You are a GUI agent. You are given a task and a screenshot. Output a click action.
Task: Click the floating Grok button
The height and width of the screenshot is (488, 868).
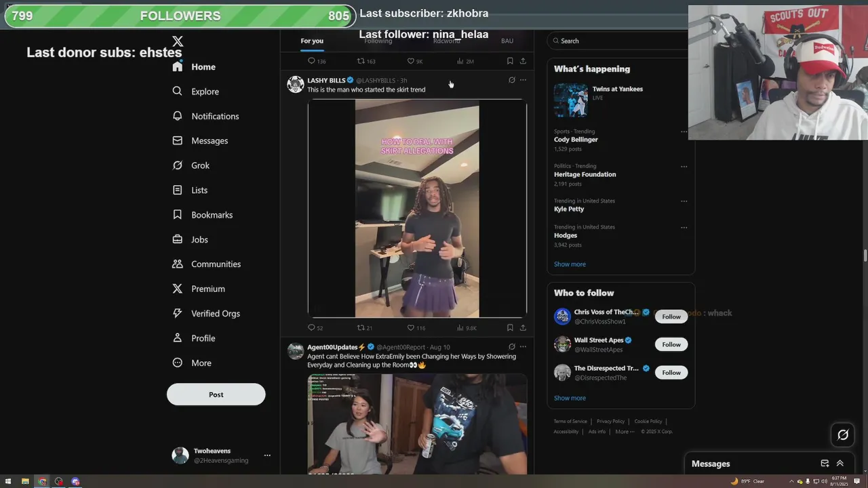tap(843, 435)
